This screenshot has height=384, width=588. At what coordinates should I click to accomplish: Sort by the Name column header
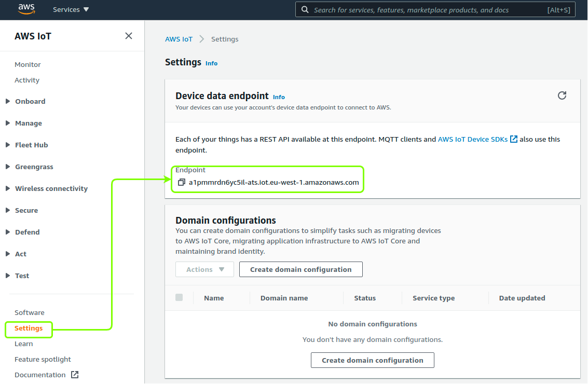(x=214, y=298)
